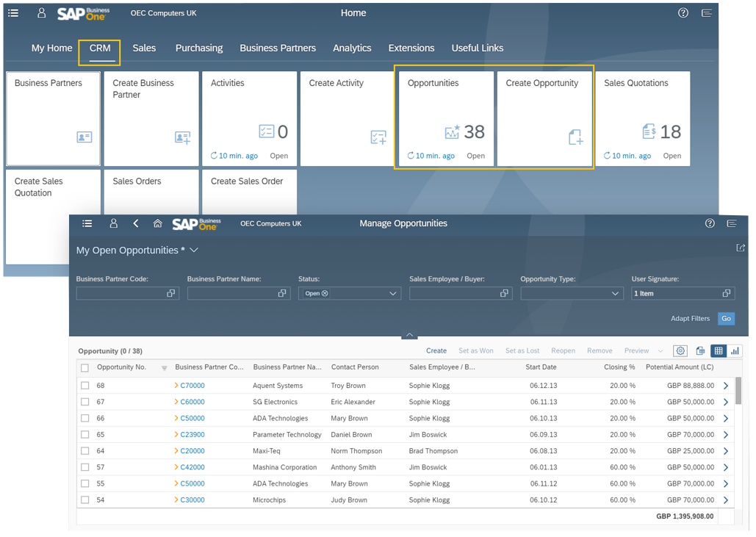This screenshot has width=756, height=537.
Task: Open the Analytics tab
Action: (352, 48)
